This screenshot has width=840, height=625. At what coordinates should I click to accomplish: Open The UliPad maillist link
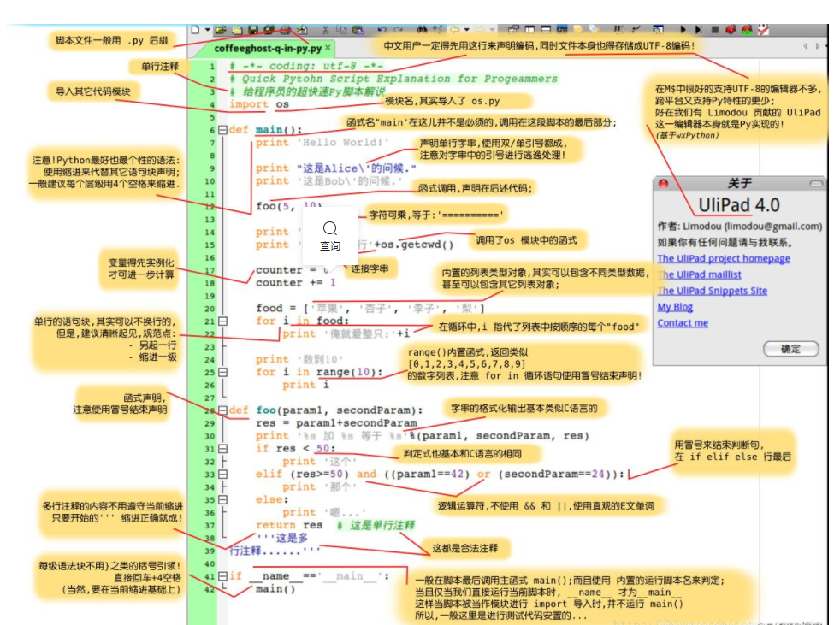coord(700,274)
